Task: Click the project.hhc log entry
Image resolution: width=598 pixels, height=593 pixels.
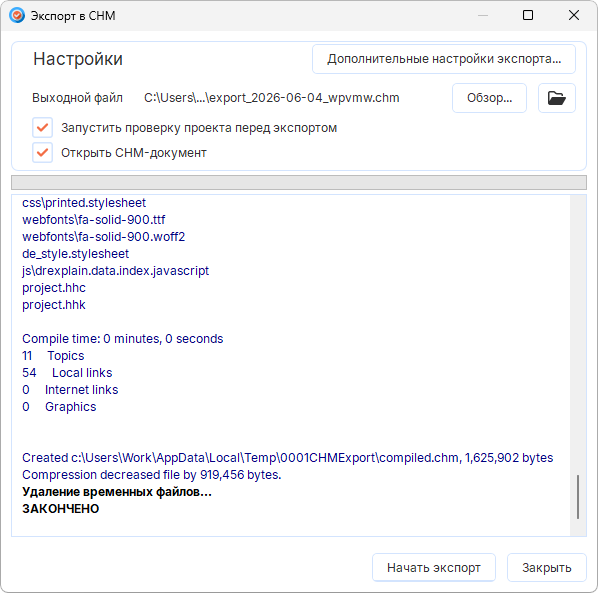Action: click(54, 288)
